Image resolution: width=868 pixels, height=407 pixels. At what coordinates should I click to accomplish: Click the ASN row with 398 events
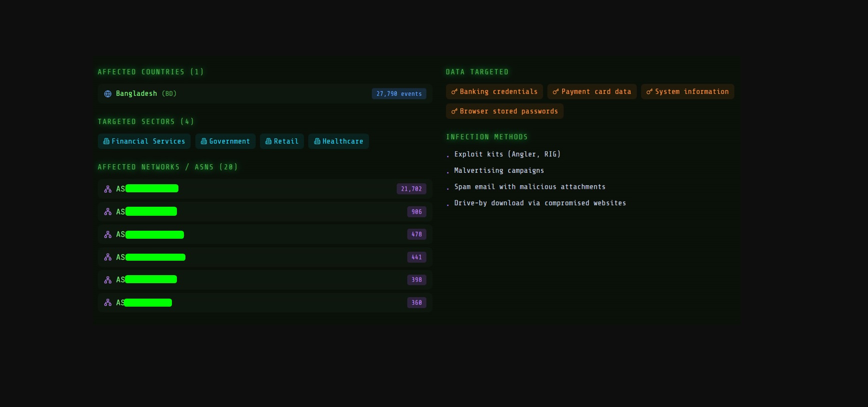click(x=265, y=280)
